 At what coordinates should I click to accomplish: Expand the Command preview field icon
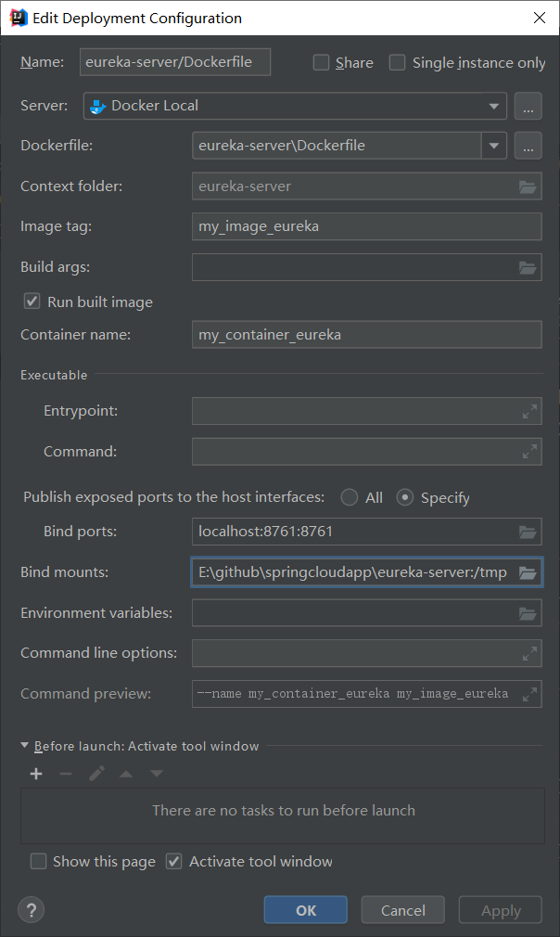coord(529,694)
